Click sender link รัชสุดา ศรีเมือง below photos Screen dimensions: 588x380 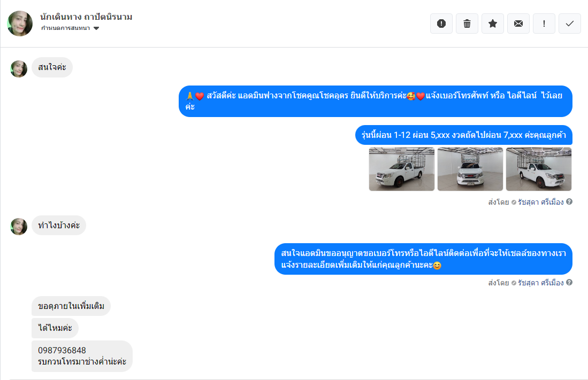[541, 202]
